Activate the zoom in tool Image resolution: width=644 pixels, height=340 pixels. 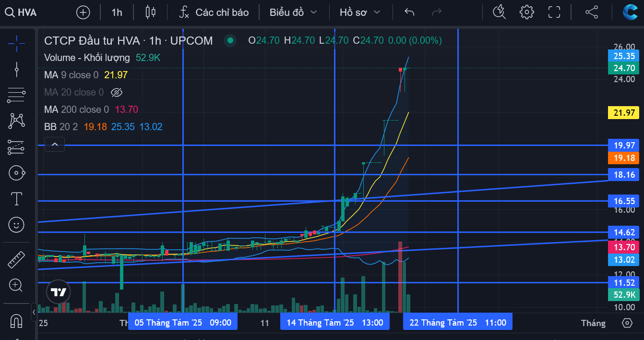click(17, 286)
